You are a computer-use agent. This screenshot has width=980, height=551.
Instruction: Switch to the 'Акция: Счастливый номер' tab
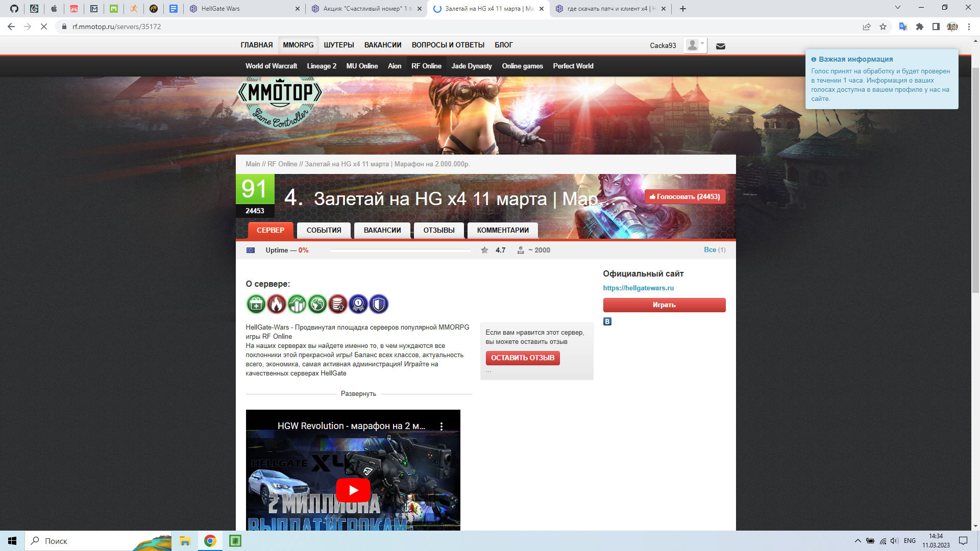pos(366,9)
